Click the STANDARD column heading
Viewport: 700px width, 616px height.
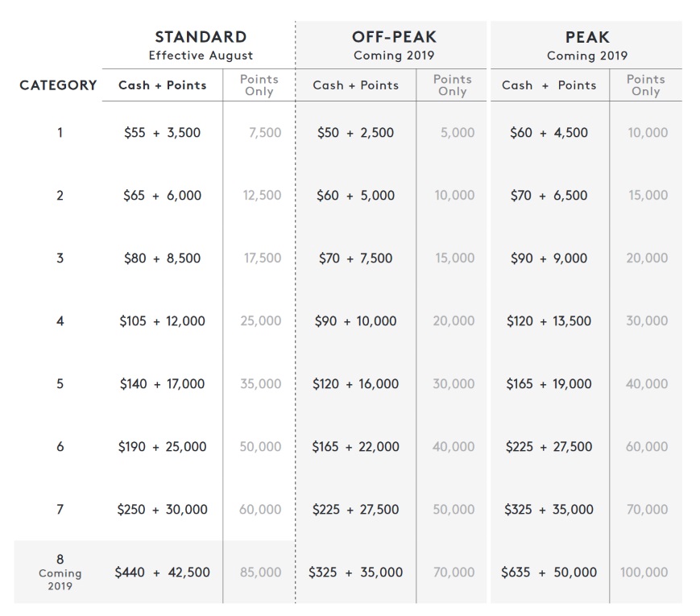click(201, 37)
